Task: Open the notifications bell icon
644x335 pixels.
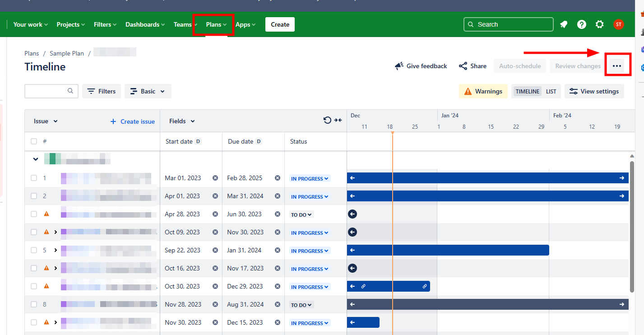Action: (564, 24)
